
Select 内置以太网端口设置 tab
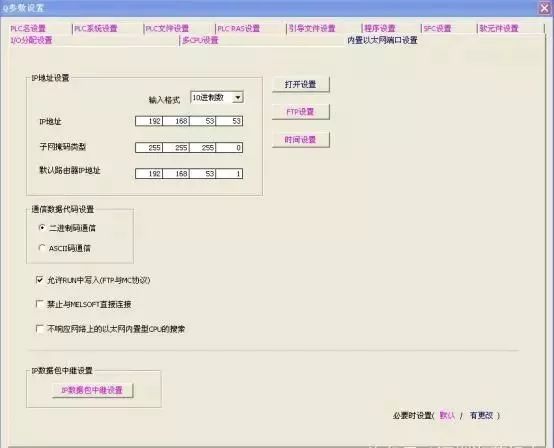tap(382, 40)
